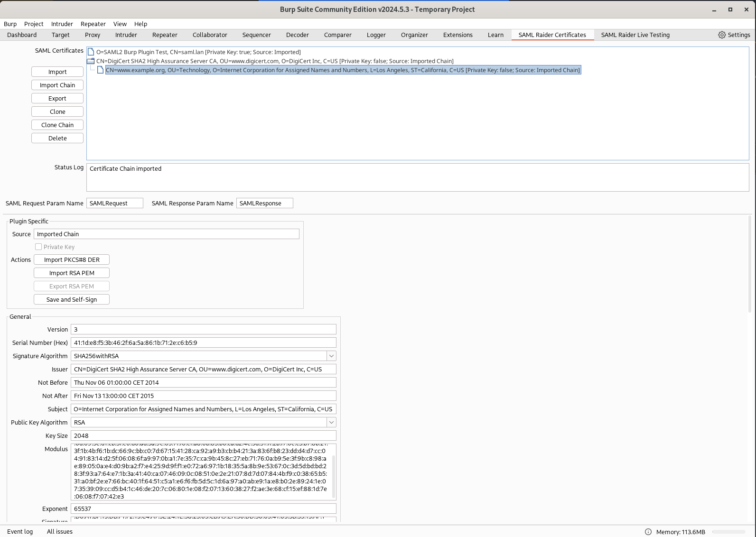Open All issues in status bar
This screenshot has height=537, width=756.
(x=60, y=532)
